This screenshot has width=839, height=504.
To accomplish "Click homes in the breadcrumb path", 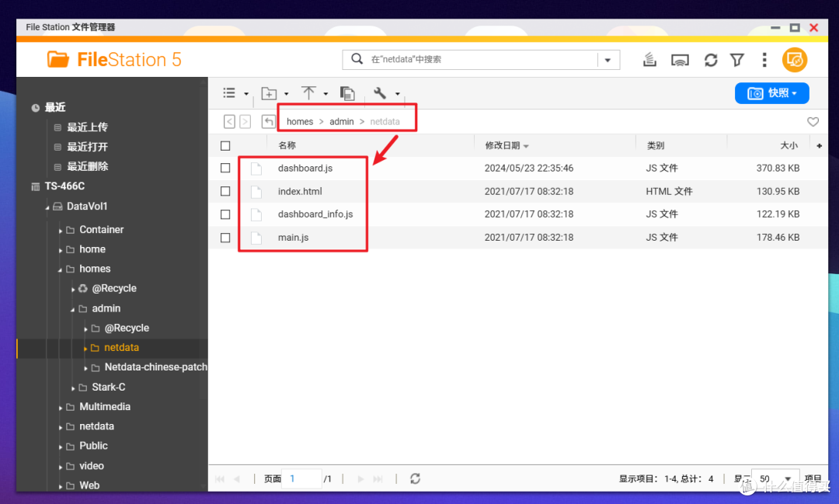I will 299,121.
